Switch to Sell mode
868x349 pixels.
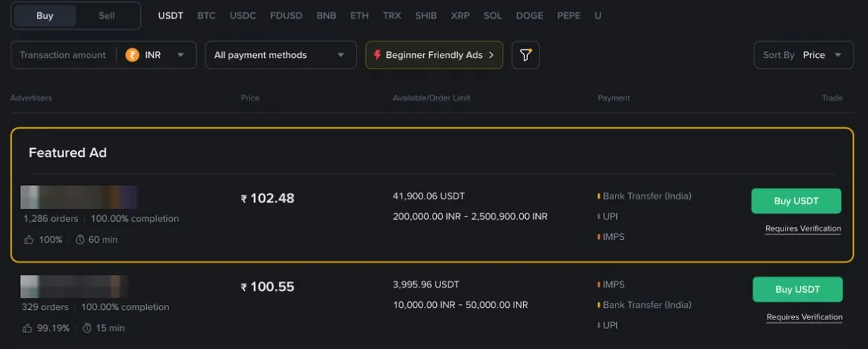pyautogui.click(x=106, y=16)
